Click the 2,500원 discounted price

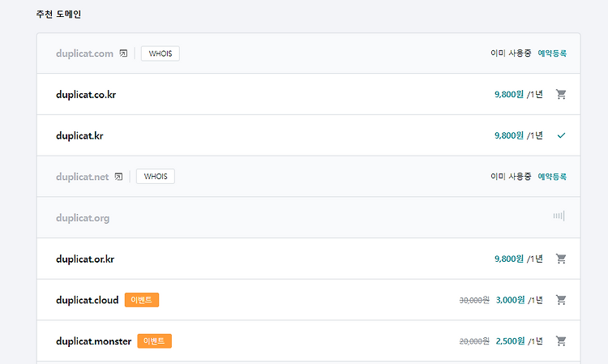(x=510, y=340)
